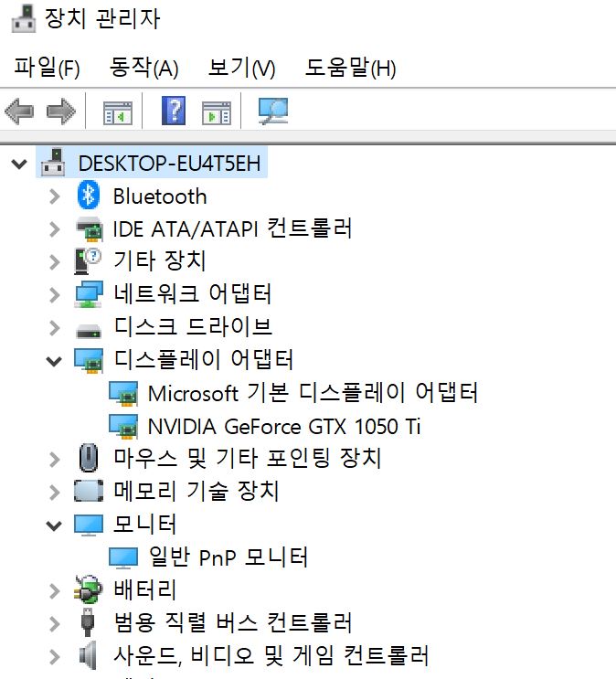Expand the 배터리 category
This screenshot has width=616, height=679.
(x=55, y=591)
